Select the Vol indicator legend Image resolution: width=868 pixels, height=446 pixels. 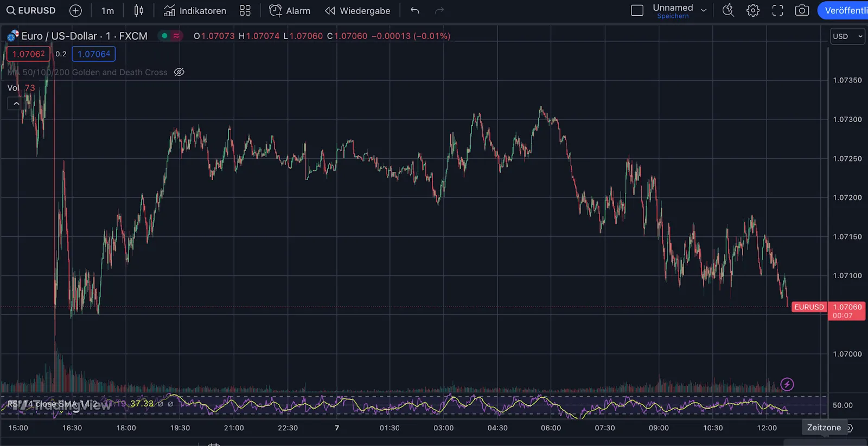[x=13, y=88]
